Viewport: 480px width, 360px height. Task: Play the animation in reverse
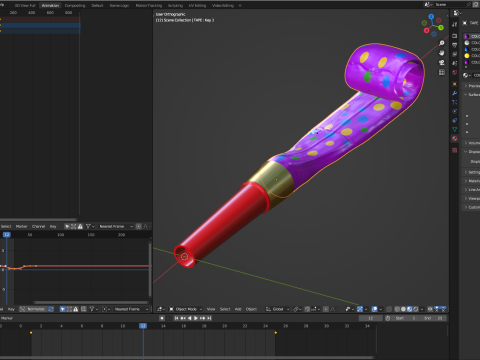[x=190, y=318]
